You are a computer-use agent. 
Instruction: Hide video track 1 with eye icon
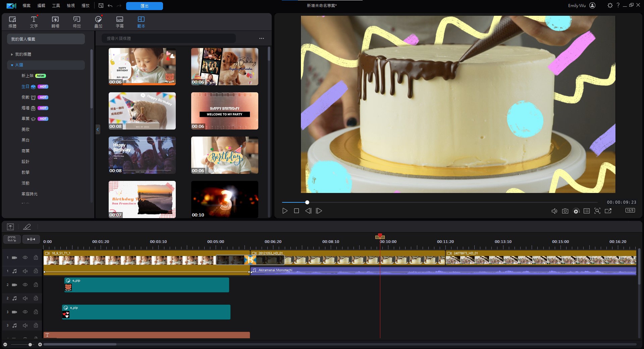(25, 258)
